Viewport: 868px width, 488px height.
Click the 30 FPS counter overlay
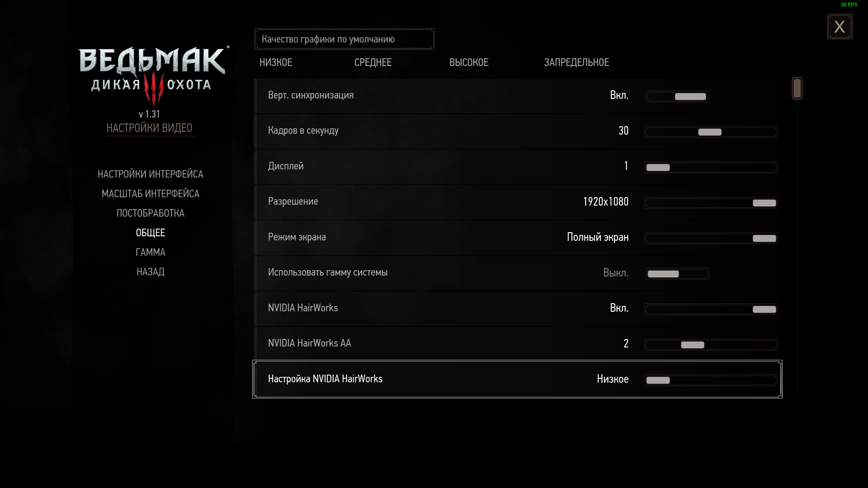pos(849,5)
